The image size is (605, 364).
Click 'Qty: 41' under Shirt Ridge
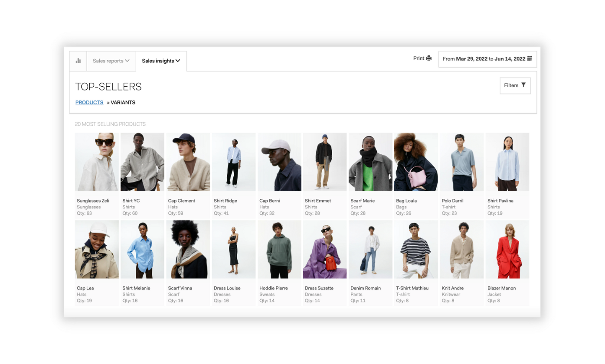coord(221,213)
